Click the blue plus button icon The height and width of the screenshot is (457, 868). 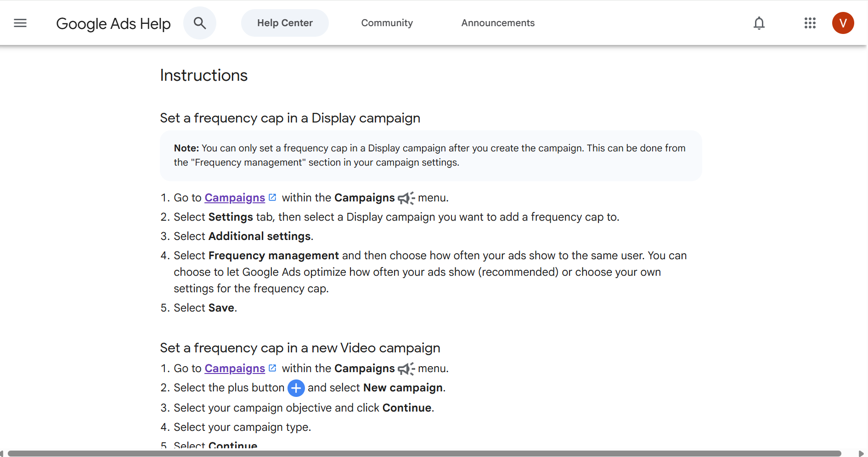coord(296,388)
